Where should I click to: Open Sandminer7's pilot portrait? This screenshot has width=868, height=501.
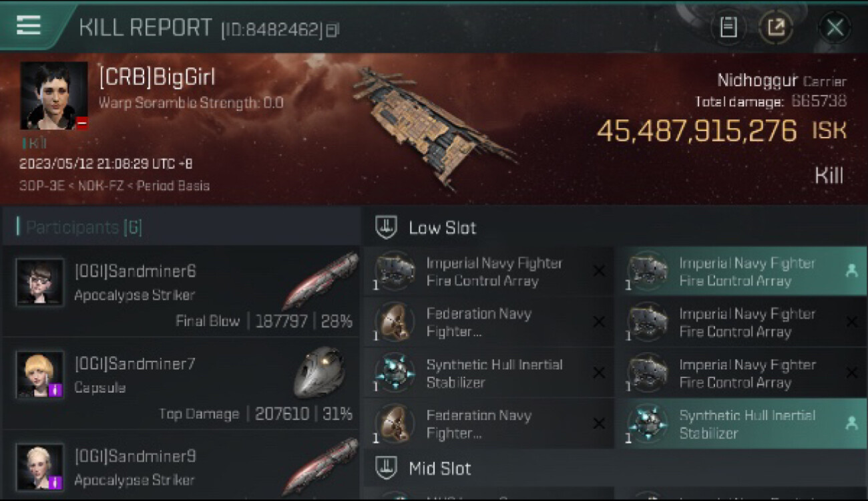(39, 375)
